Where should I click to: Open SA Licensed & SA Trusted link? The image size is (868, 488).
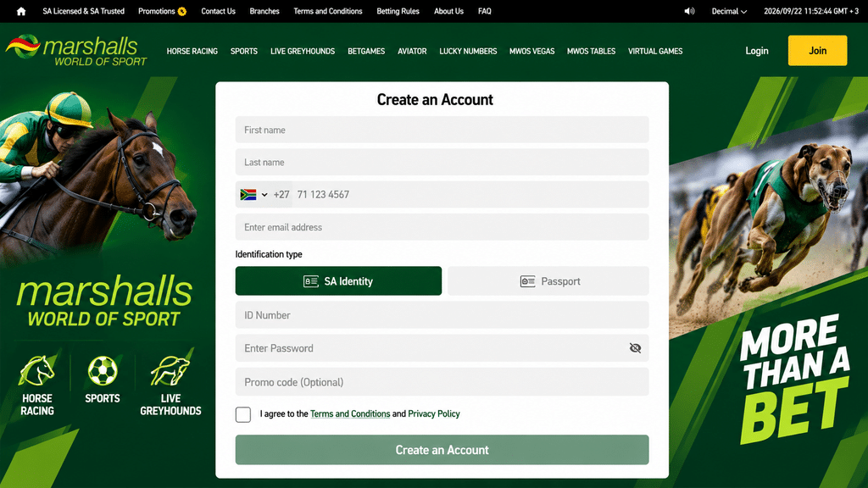click(x=84, y=11)
